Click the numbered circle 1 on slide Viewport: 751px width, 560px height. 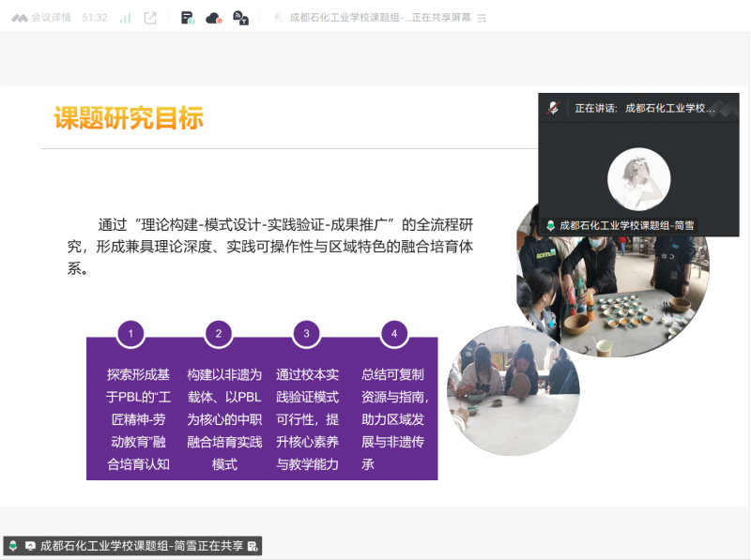[x=130, y=333]
